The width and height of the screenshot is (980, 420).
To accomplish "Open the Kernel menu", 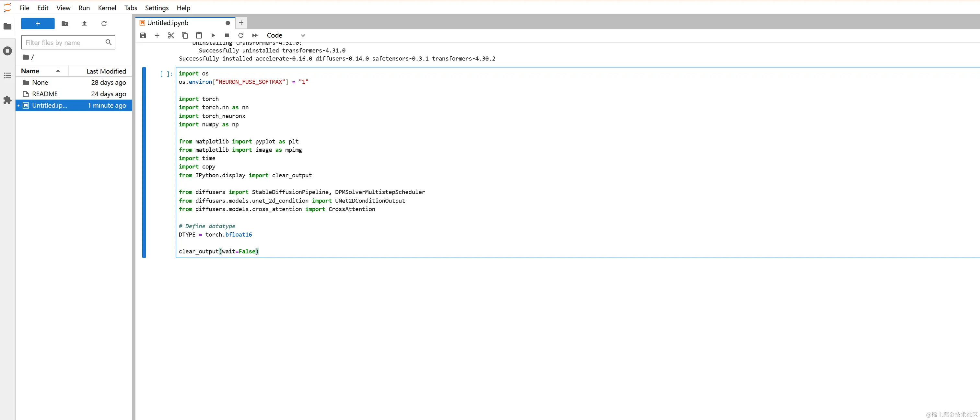I will pyautogui.click(x=107, y=8).
